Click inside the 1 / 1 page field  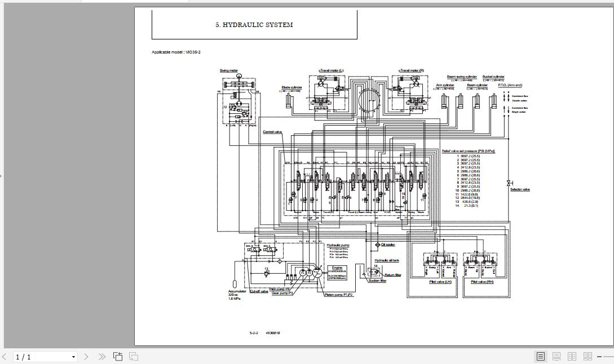[x=34, y=356]
